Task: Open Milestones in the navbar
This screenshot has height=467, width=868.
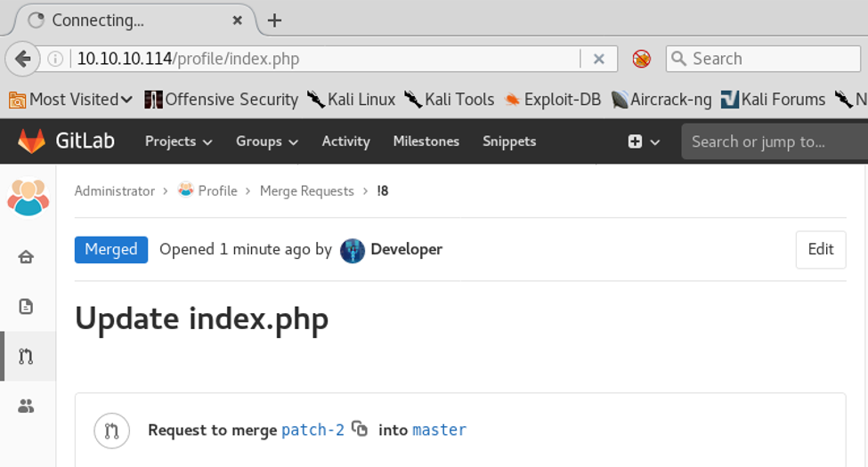Action: (x=426, y=141)
